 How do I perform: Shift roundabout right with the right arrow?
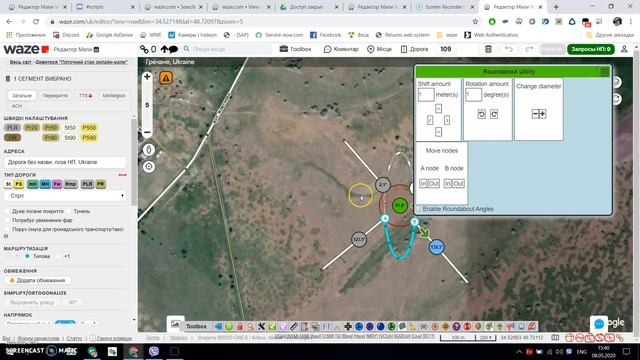coord(447,120)
